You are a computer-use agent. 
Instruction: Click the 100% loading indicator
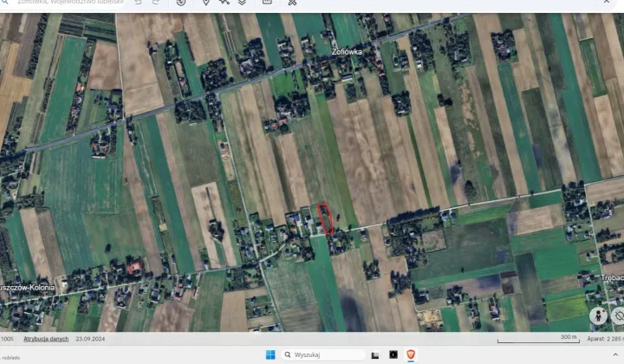click(x=7, y=339)
